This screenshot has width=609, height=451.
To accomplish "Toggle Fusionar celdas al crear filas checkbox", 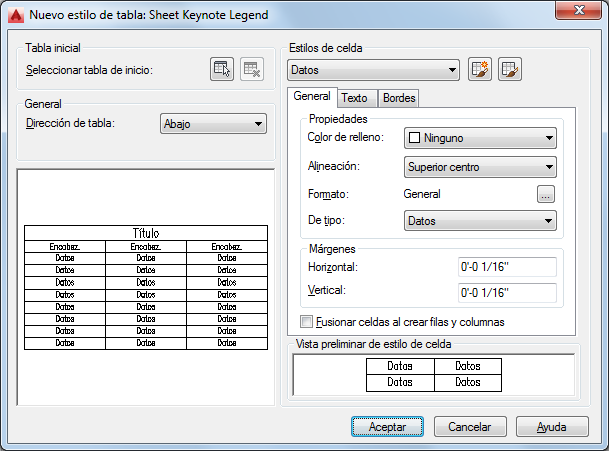I will 306,322.
